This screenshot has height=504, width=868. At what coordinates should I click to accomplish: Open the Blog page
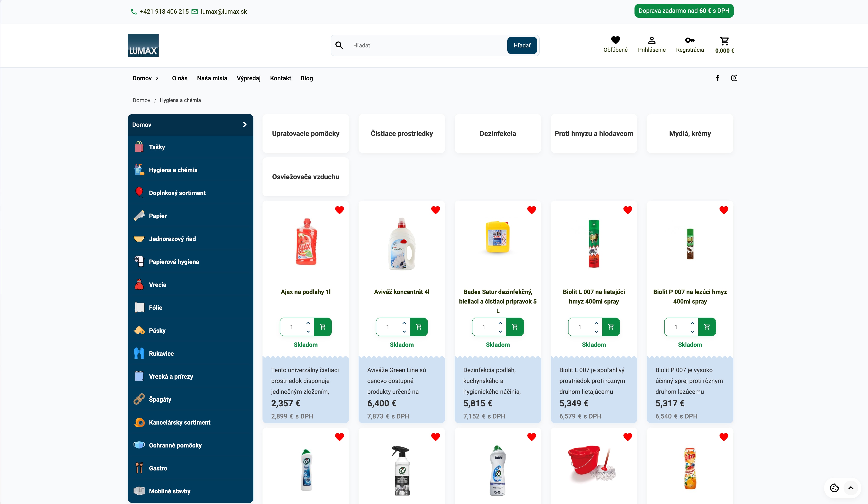[307, 78]
